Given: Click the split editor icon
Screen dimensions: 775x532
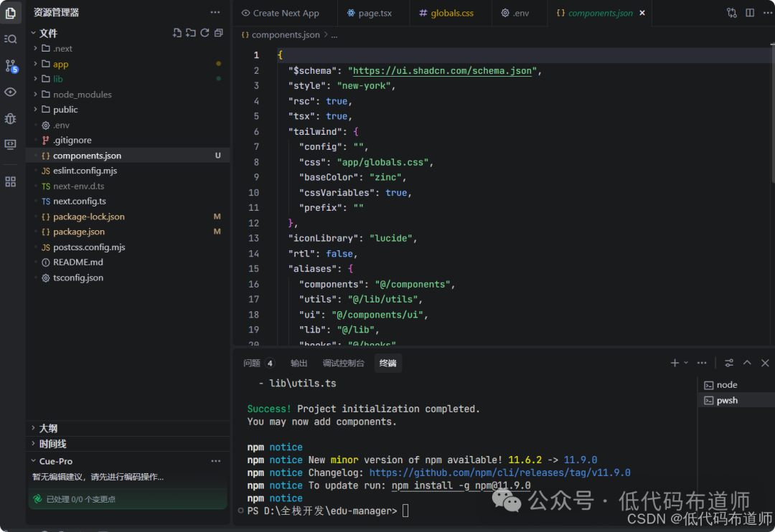Looking at the screenshot, I should coord(750,13).
